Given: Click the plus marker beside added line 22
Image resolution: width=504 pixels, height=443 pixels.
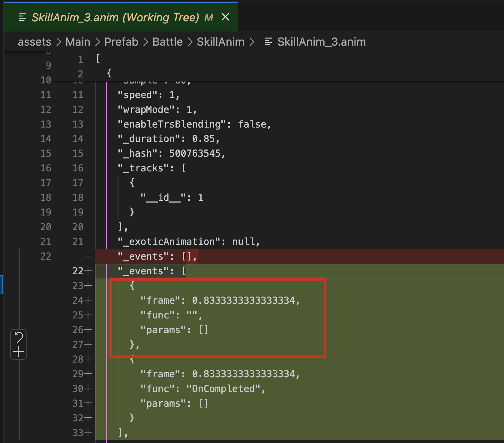Looking at the screenshot, I should point(88,271).
